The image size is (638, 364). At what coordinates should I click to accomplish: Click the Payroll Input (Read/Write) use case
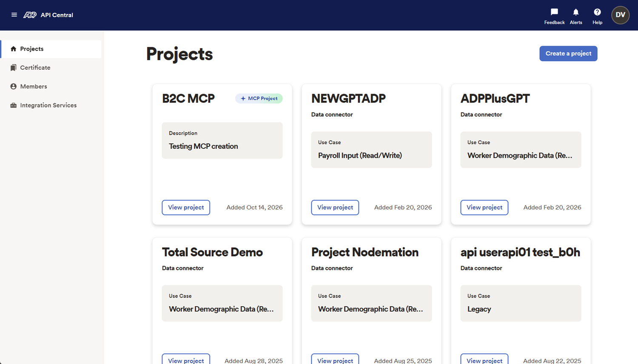click(360, 156)
